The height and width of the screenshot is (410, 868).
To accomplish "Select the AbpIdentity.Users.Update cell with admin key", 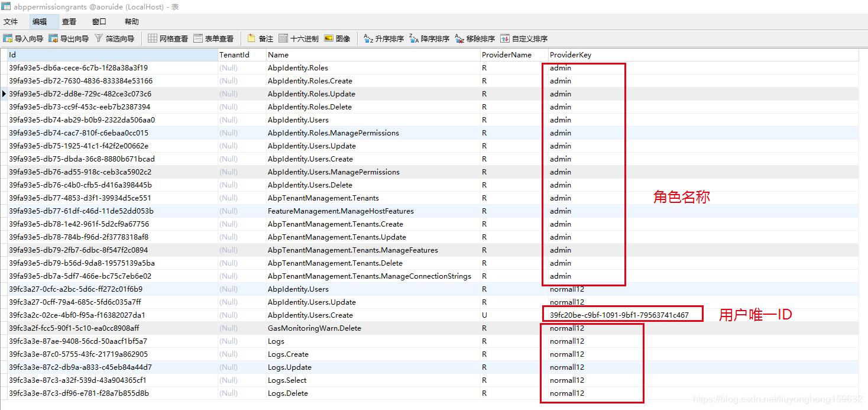I will (373, 146).
